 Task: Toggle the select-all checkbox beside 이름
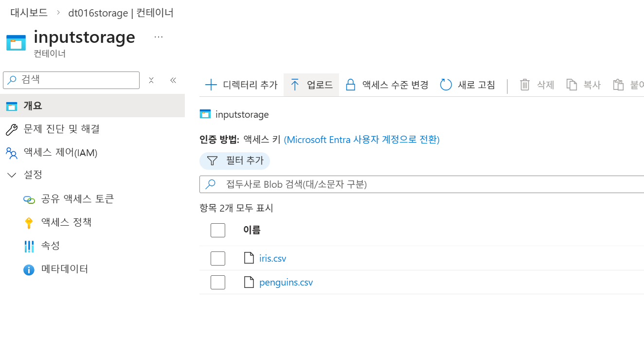[218, 230]
